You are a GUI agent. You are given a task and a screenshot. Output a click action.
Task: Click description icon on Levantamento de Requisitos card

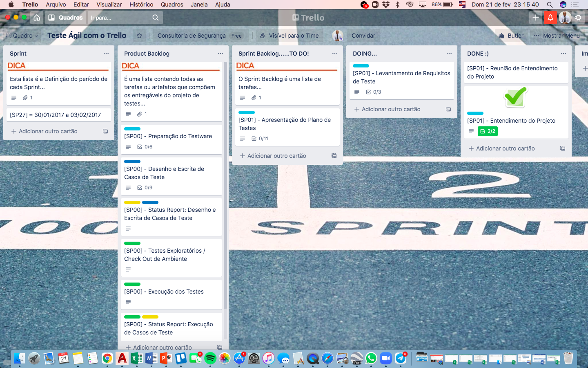tap(357, 92)
